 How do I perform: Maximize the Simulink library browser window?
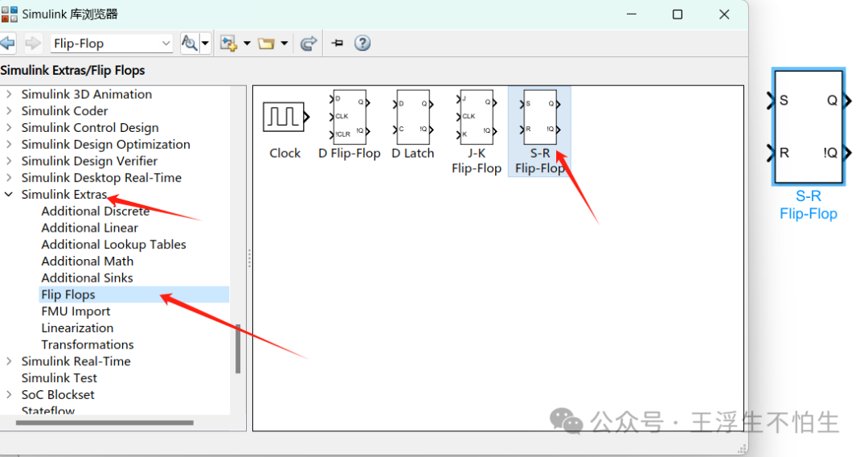point(678,14)
